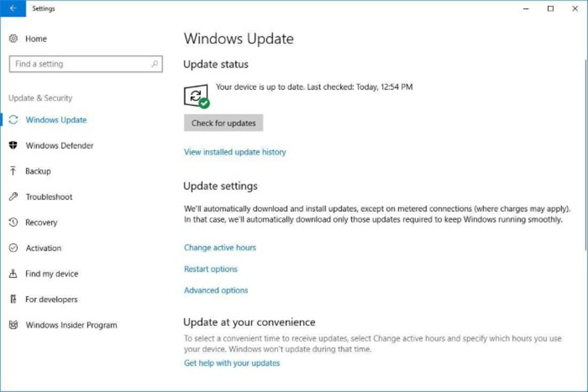
Task: Click the For developers tools icon
Action: point(13,299)
